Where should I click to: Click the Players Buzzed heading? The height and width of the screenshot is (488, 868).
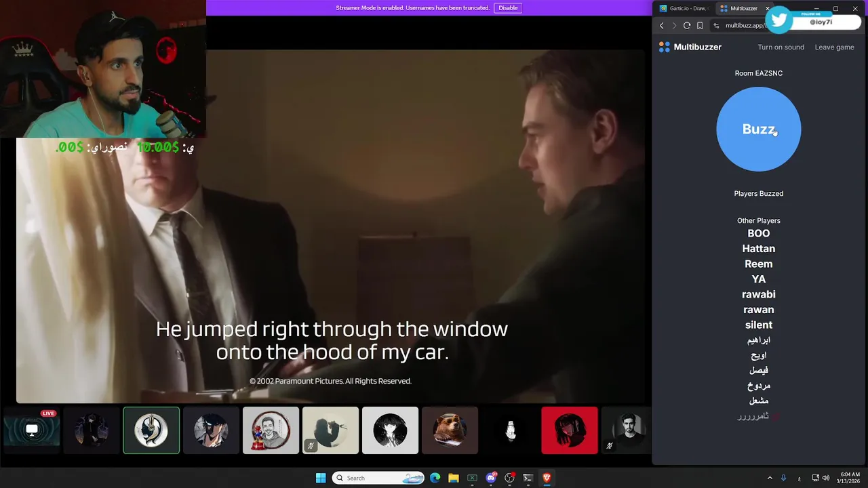758,193
